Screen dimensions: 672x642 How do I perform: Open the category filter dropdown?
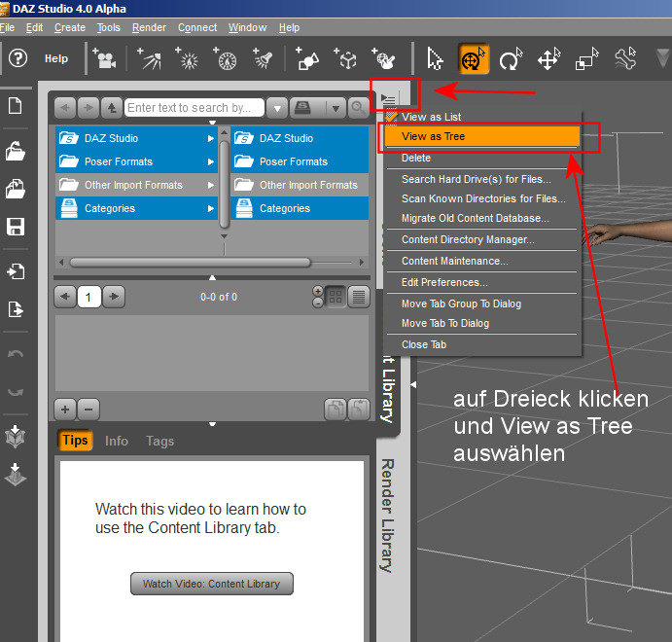(336, 108)
